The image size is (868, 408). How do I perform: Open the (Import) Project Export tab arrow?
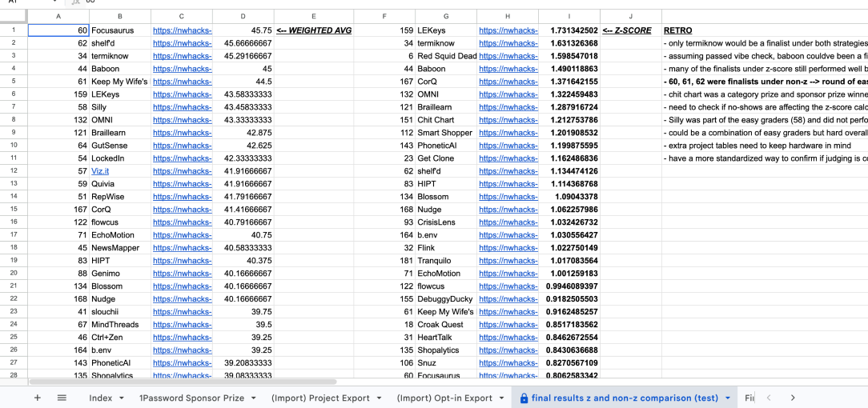point(380,398)
